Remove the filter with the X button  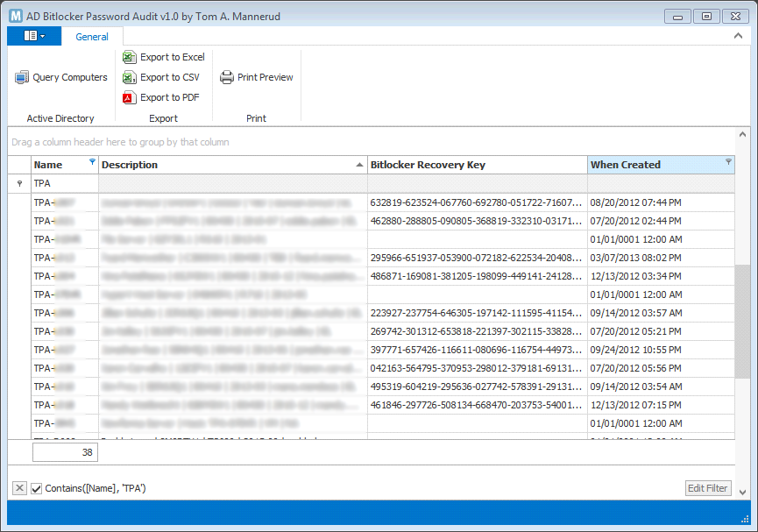point(19,488)
